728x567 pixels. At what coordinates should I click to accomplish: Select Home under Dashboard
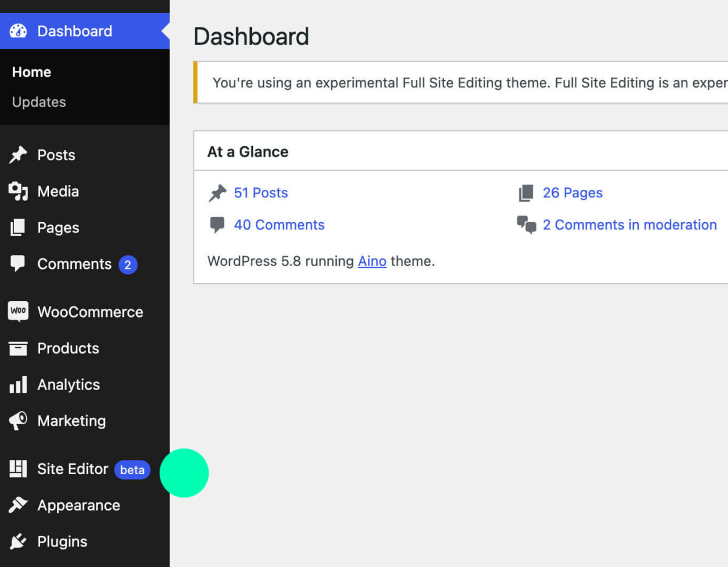pyautogui.click(x=31, y=72)
